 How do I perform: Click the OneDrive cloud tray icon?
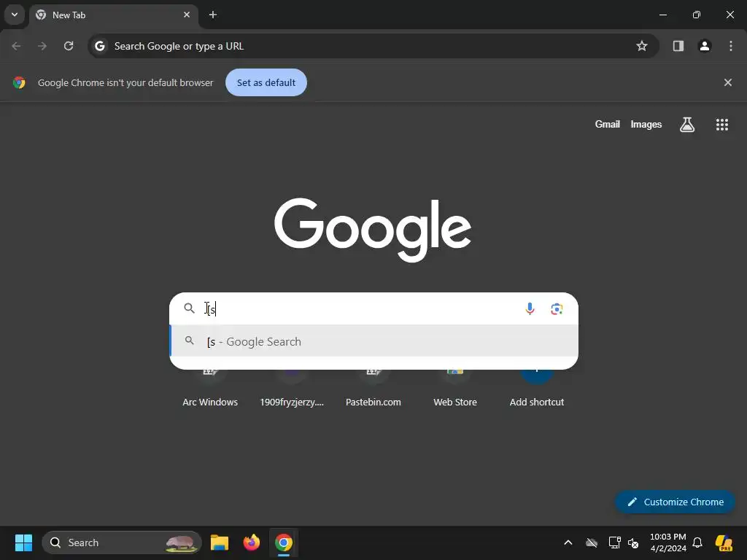tap(591, 542)
